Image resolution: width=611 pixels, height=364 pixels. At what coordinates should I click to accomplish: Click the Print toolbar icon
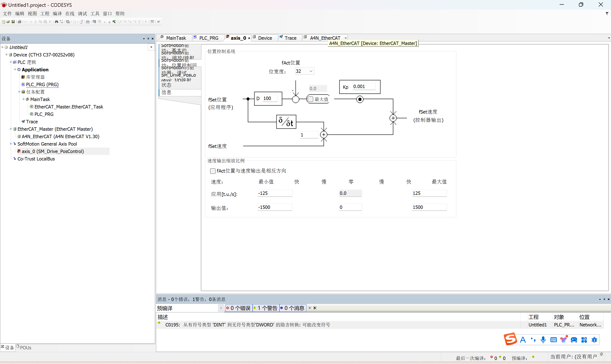click(20, 22)
